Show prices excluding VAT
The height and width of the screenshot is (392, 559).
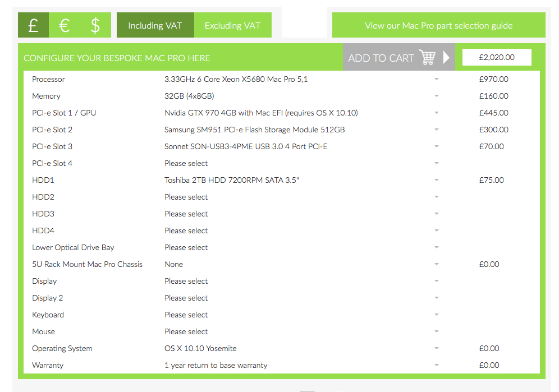(233, 25)
